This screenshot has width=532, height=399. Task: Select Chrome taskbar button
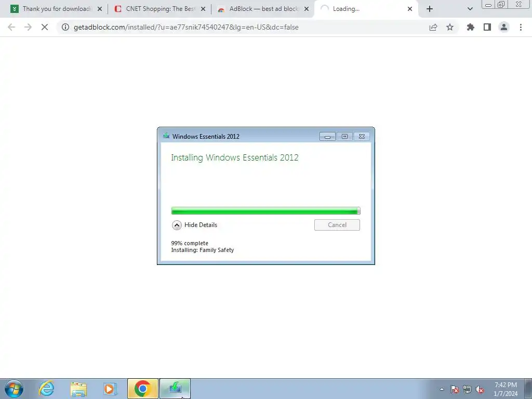(x=142, y=389)
